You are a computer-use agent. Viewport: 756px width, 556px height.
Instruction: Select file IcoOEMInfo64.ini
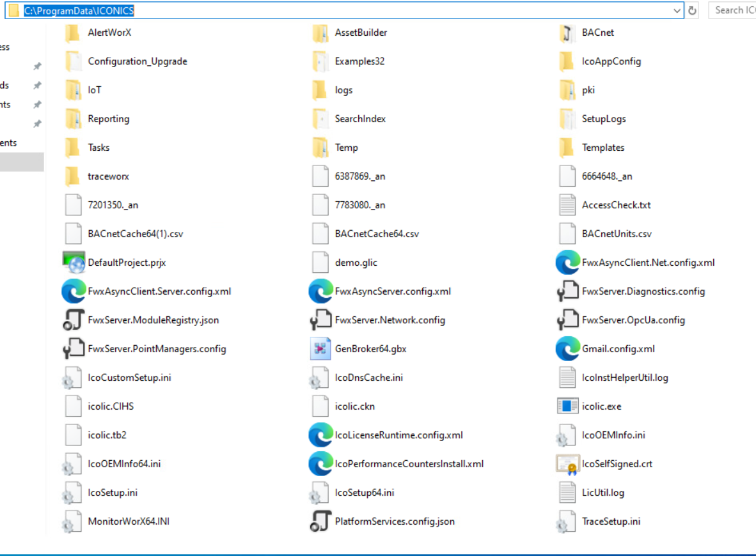[x=124, y=464]
